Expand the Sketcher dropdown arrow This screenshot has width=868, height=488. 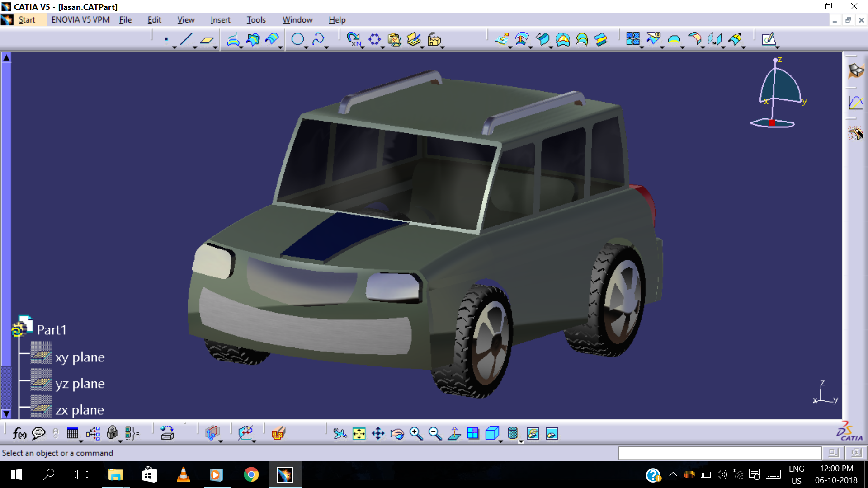[x=777, y=47]
